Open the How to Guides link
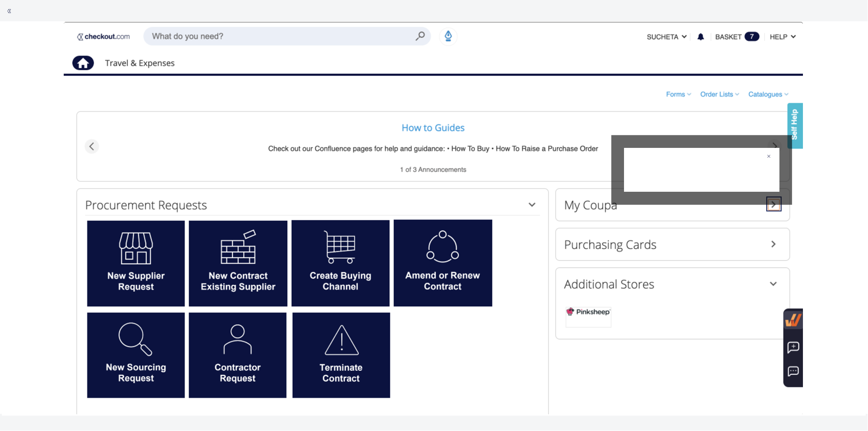Screen dimensions: 868x431 (433, 128)
